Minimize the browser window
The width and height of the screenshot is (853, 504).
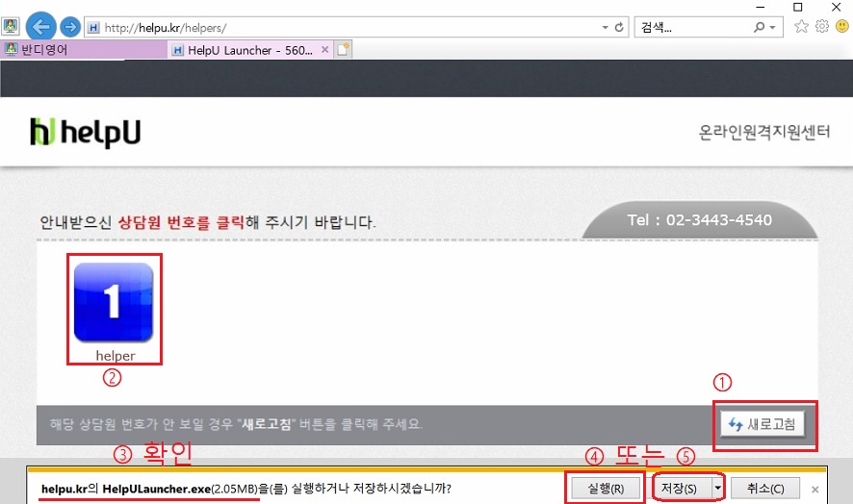click(x=761, y=7)
